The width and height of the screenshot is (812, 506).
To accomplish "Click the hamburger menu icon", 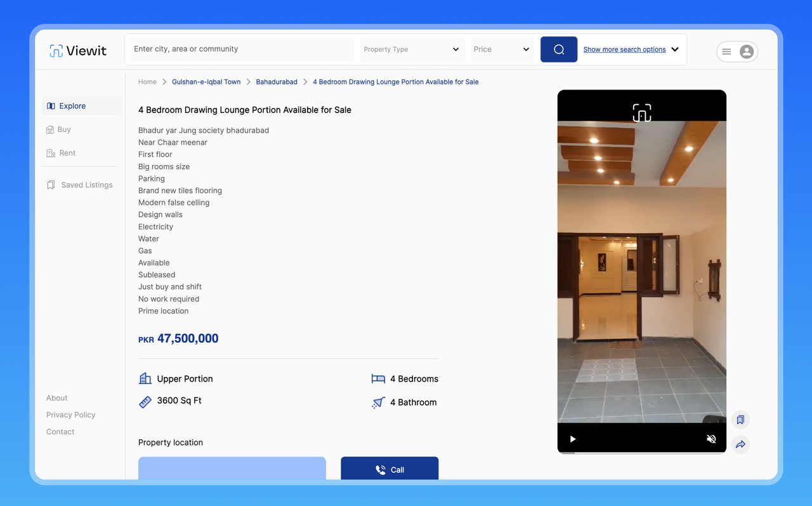I will click(727, 51).
